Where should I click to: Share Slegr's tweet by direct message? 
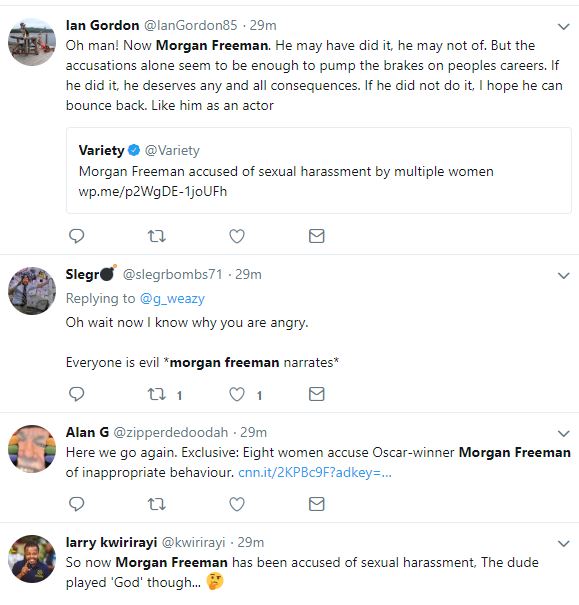click(317, 394)
